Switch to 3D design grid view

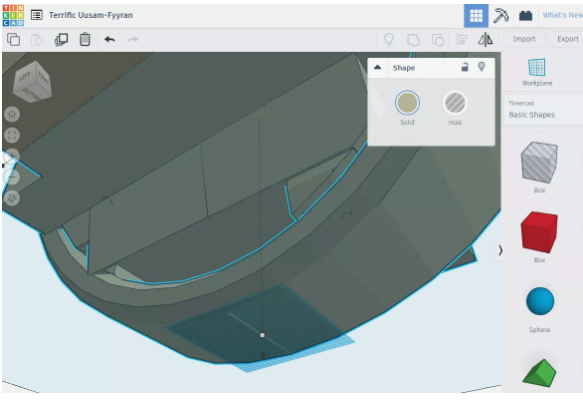coord(476,16)
